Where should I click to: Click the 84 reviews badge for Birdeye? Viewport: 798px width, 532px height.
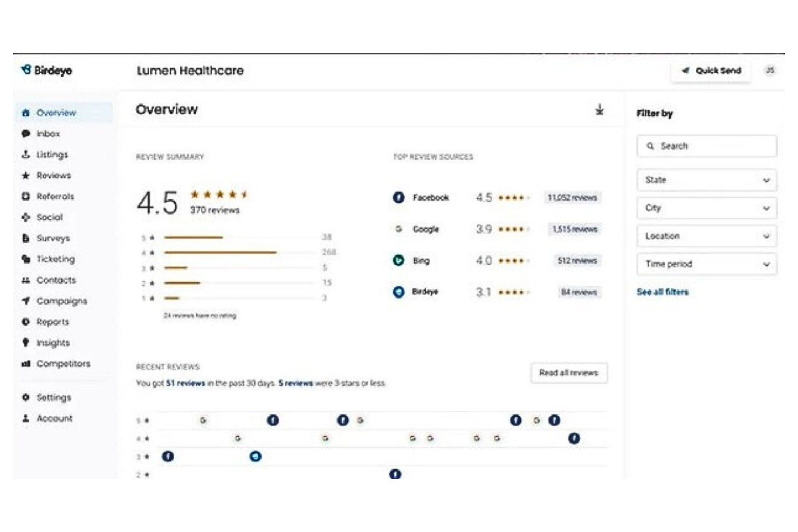(x=579, y=292)
